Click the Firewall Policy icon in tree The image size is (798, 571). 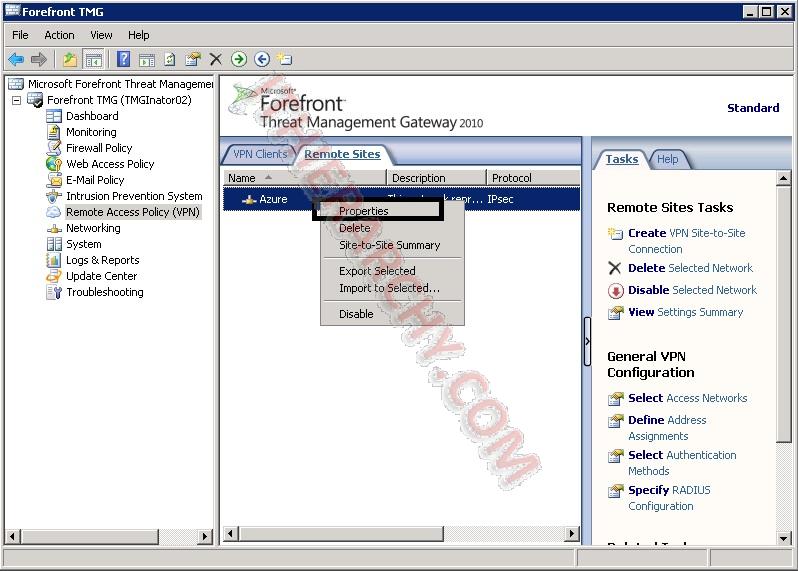54,148
